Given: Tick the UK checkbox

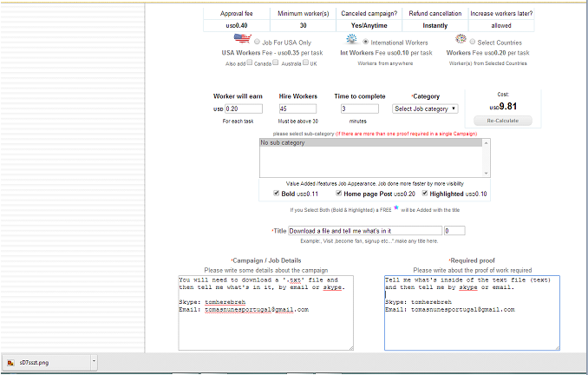Looking at the screenshot, I should click(305, 62).
